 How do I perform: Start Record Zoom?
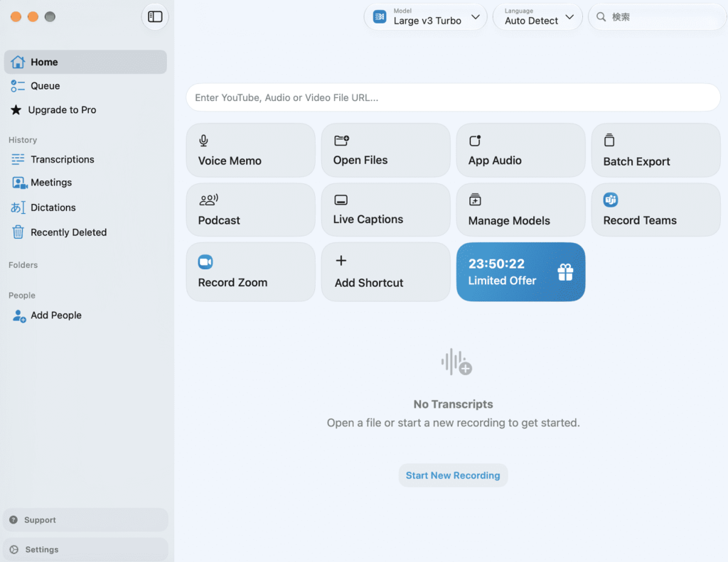[x=251, y=272]
